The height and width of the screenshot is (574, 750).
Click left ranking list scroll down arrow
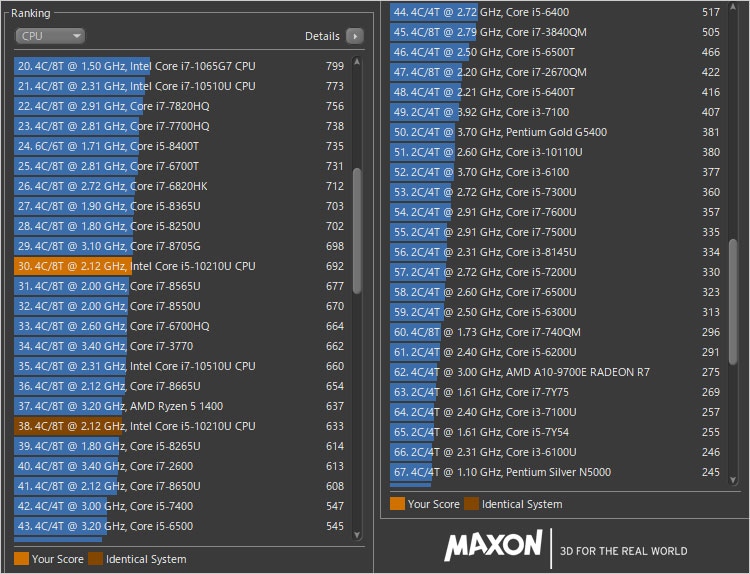[356, 535]
